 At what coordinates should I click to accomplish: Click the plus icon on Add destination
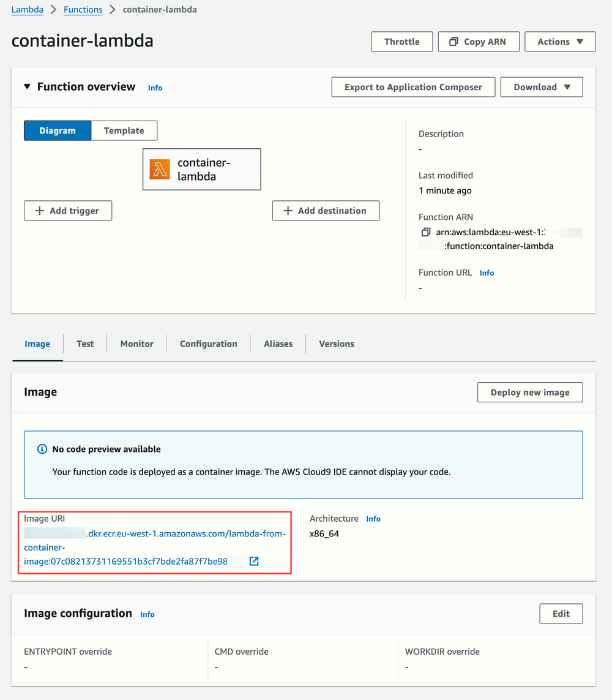[x=286, y=210]
